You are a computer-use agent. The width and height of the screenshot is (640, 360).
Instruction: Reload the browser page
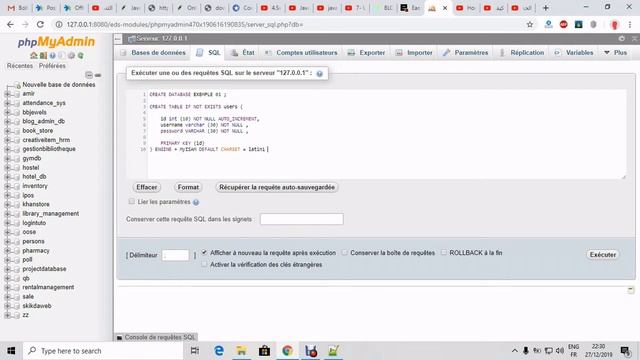tap(40, 24)
